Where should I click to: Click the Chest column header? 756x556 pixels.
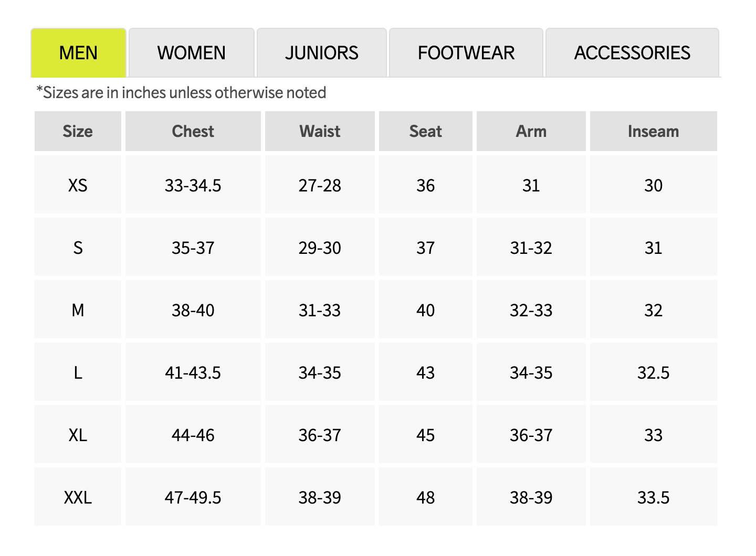tap(193, 131)
